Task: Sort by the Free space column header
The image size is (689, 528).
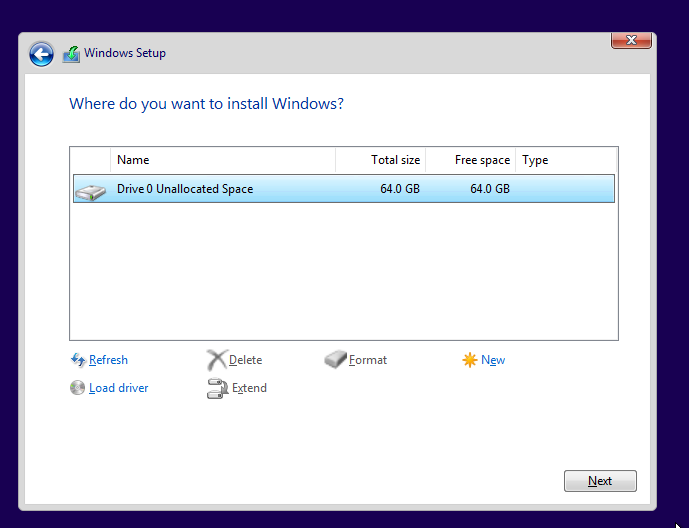Action: (x=471, y=160)
